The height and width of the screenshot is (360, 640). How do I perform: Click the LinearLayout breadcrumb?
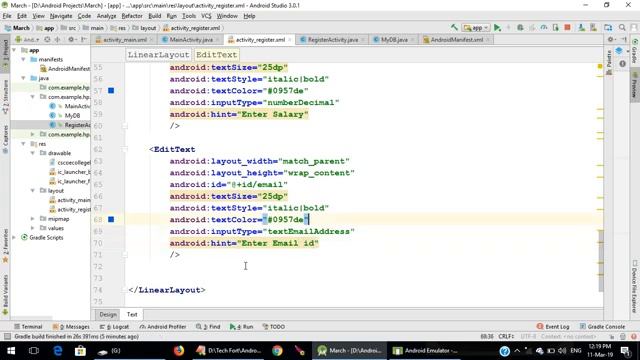click(158, 55)
